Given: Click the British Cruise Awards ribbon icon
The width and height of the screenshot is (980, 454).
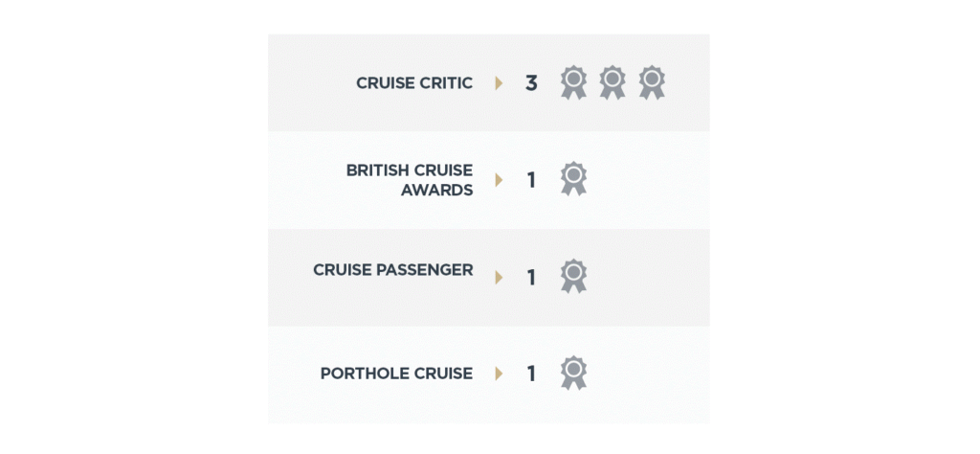Looking at the screenshot, I should [573, 179].
